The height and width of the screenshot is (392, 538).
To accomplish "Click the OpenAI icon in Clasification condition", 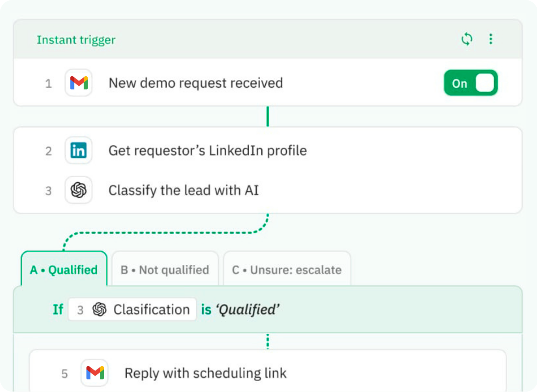I will click(x=99, y=310).
